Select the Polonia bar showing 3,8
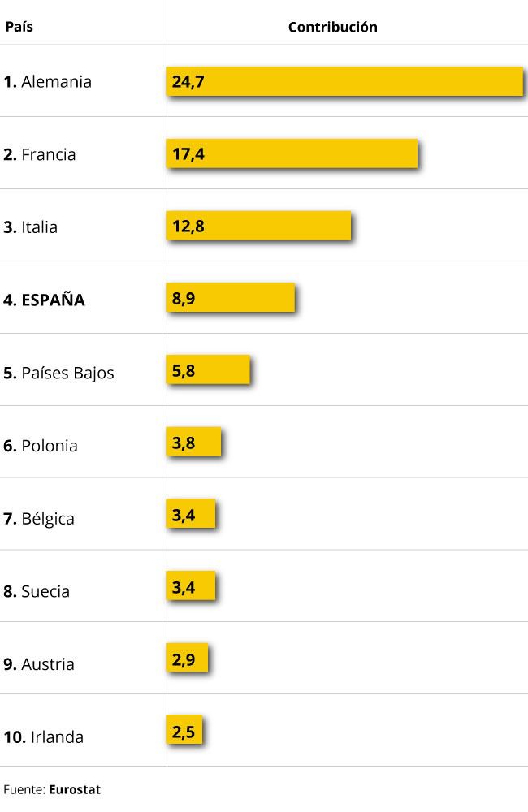The width and height of the screenshot is (528, 812). pyautogui.click(x=194, y=442)
